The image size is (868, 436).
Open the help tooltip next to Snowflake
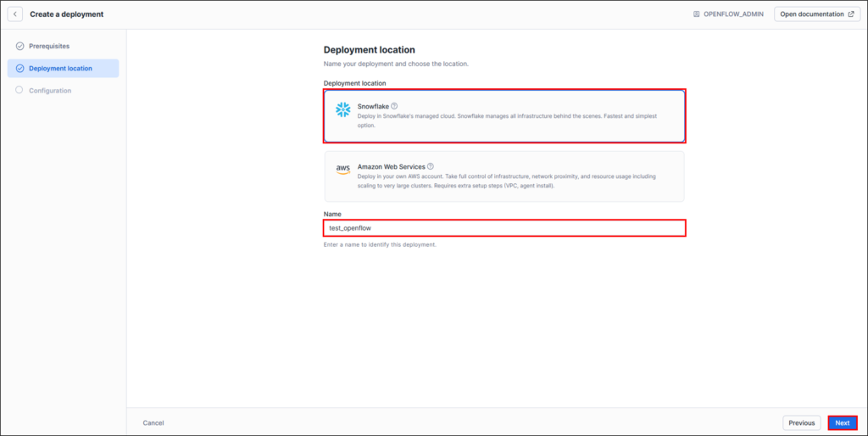[394, 106]
